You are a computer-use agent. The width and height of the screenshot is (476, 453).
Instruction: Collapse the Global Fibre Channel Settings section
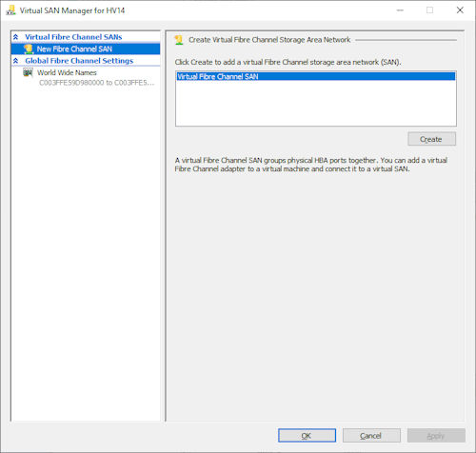pyautogui.click(x=16, y=61)
